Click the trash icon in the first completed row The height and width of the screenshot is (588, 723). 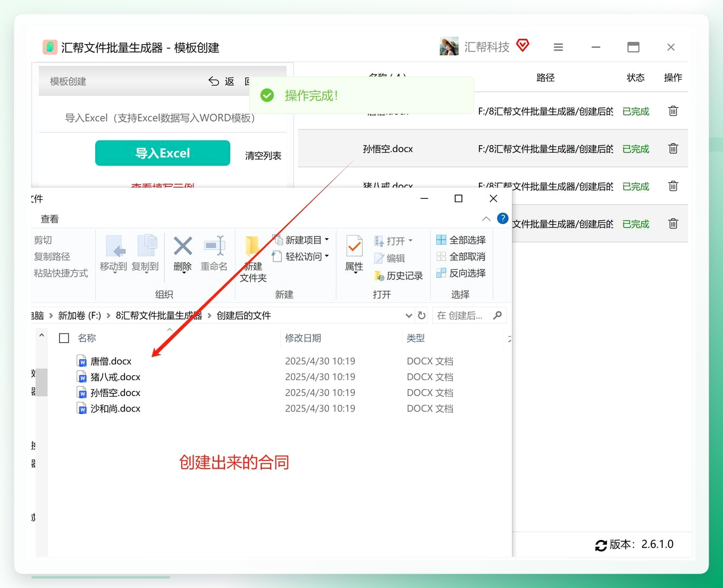pos(673,111)
